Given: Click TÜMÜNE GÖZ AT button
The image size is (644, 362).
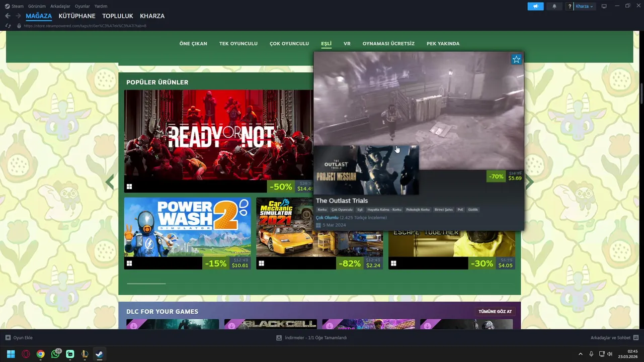Looking at the screenshot, I should point(495,311).
